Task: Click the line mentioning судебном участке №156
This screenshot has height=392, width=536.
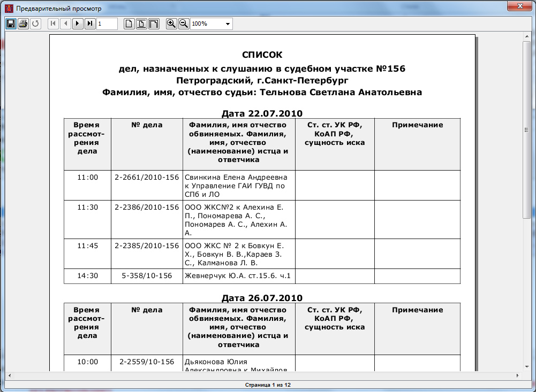Action: [262, 69]
